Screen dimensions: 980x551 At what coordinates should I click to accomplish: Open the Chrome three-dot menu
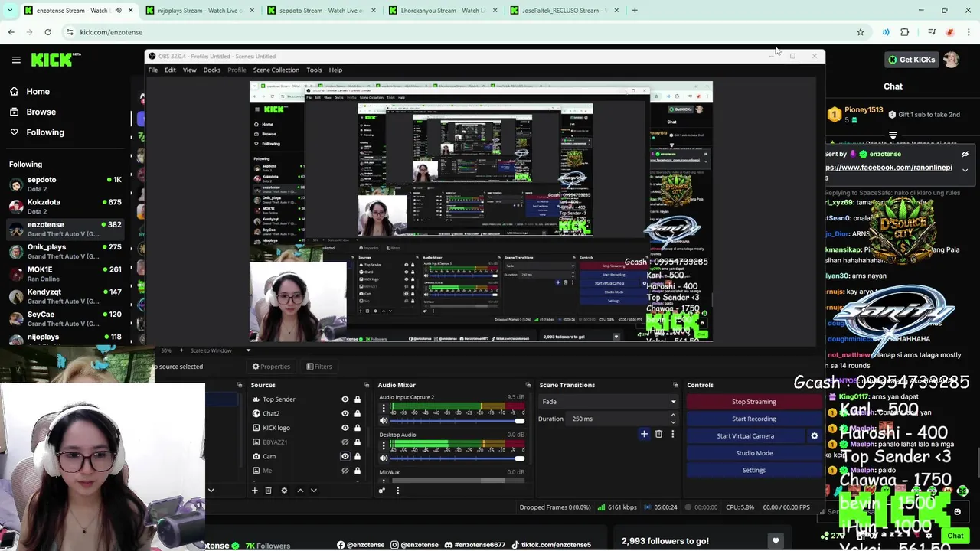click(x=969, y=32)
